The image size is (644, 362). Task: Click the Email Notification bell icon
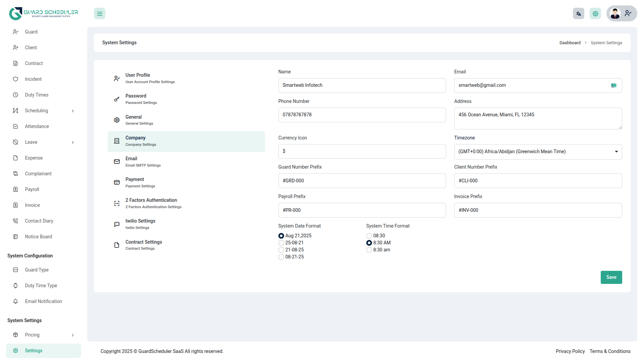15,301
